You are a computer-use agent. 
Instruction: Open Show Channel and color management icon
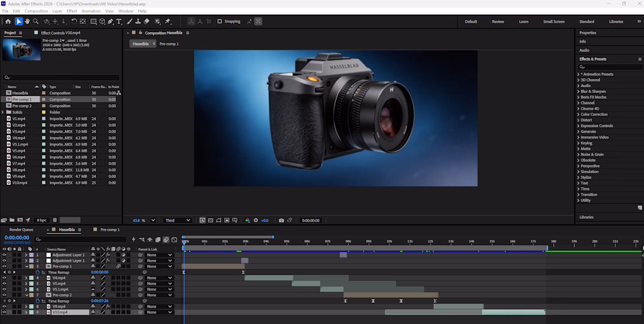click(247, 220)
